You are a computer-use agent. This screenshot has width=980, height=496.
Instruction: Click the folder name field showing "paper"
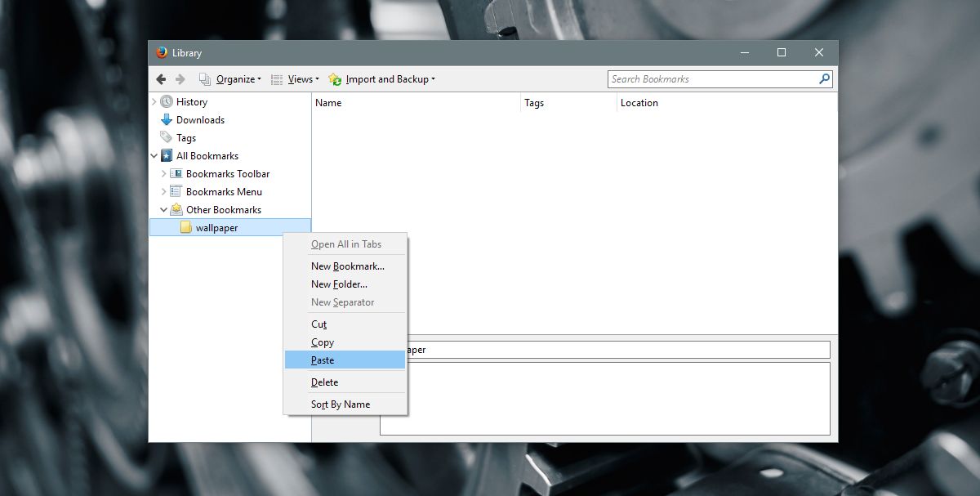(x=618, y=350)
